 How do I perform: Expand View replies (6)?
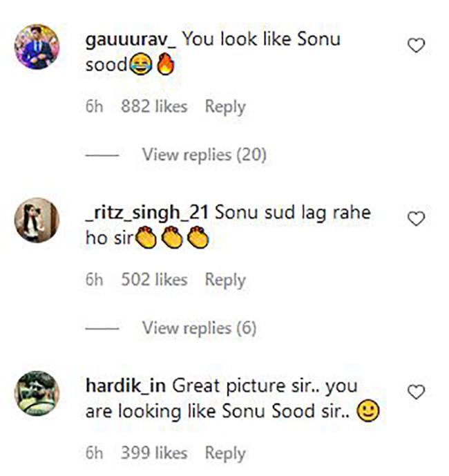coord(199,328)
